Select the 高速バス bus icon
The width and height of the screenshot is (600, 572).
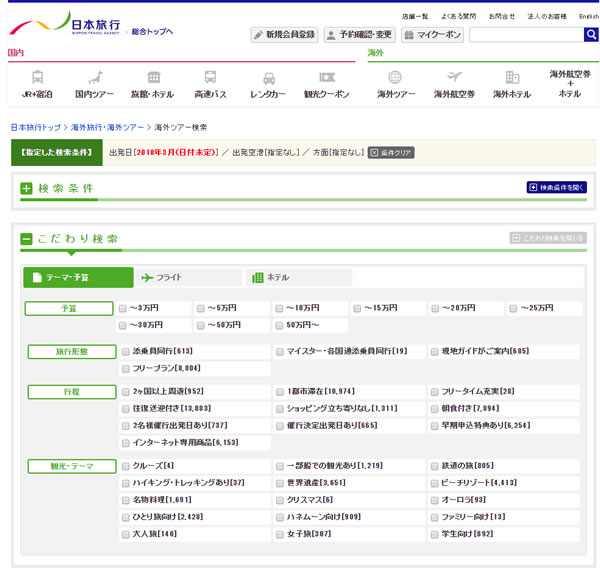tap(211, 78)
